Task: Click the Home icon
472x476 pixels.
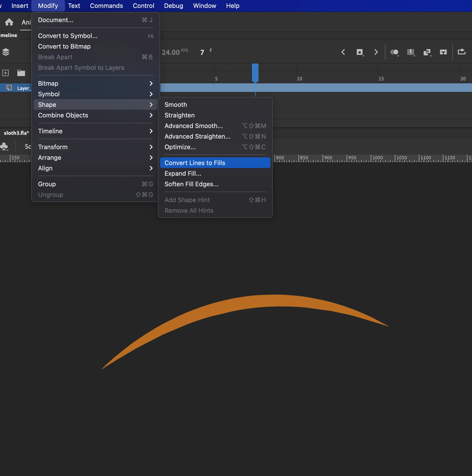Action: click(9, 22)
